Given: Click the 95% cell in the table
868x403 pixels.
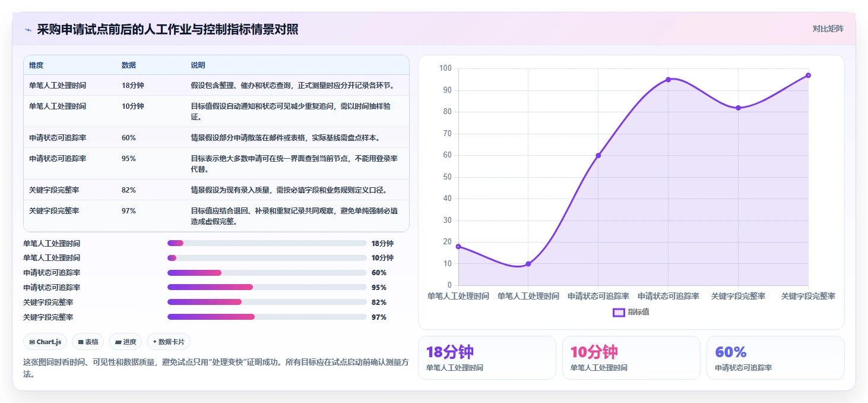Looking at the screenshot, I should point(129,159).
